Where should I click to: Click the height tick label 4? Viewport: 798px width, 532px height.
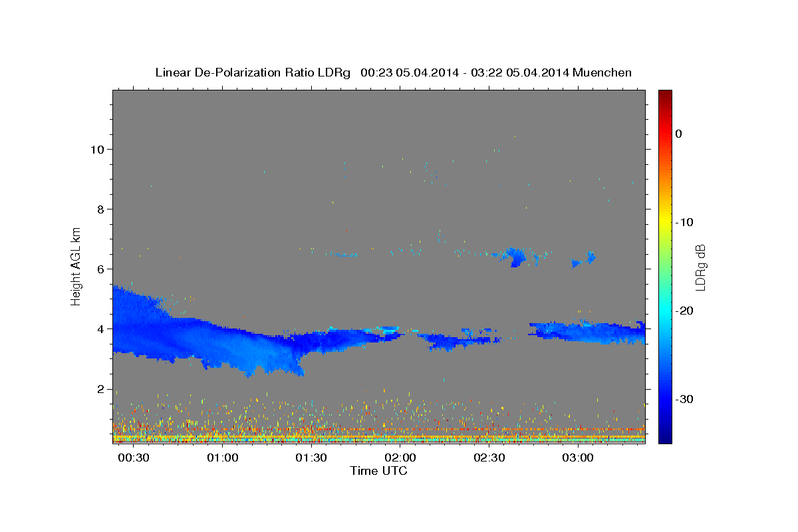[x=100, y=329]
